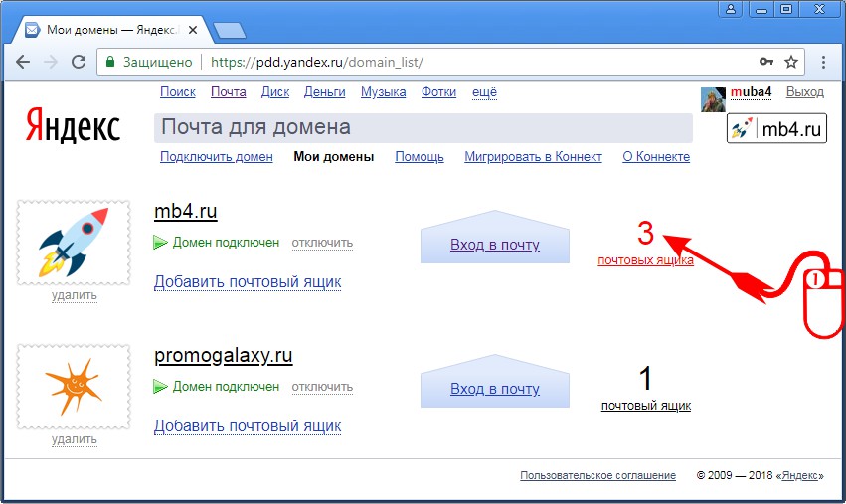Click the green padlock security icon
This screenshot has height=504, width=846.
click(110, 62)
